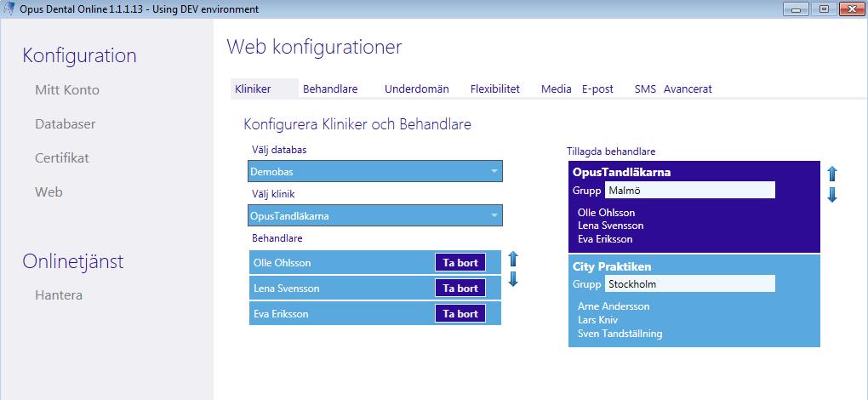
Task: Click the Grupp field containing Stockholm
Action: click(689, 283)
